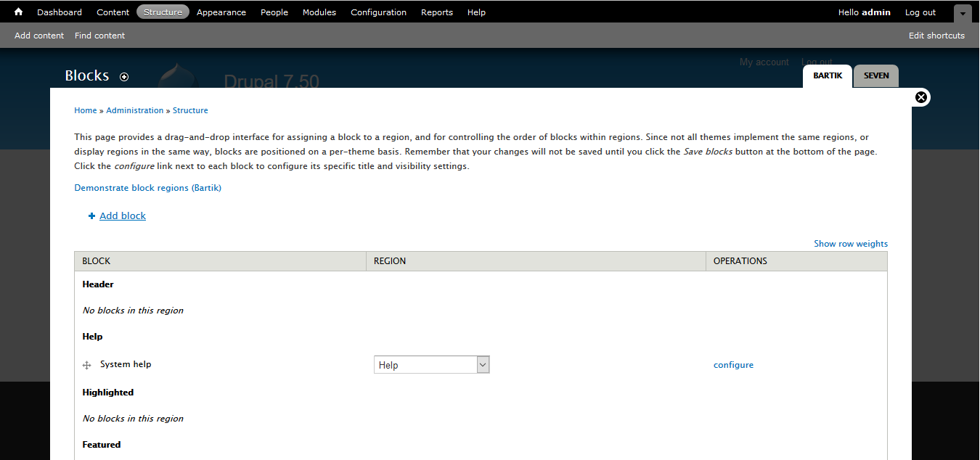Open the Appearance menu

(221, 12)
